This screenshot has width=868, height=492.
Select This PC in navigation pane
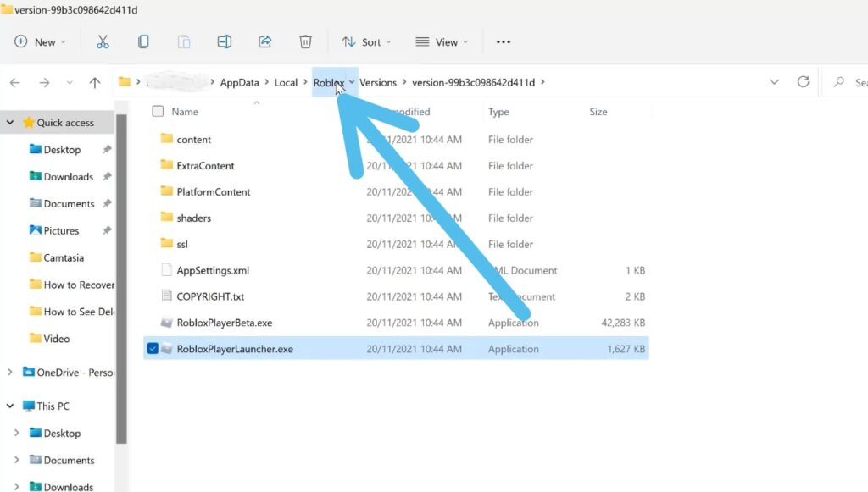(53, 406)
